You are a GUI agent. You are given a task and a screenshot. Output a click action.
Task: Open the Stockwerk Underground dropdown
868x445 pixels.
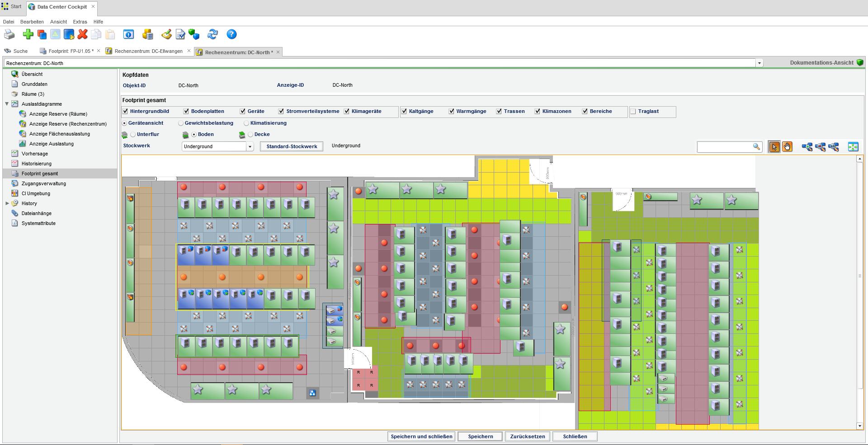(250, 147)
